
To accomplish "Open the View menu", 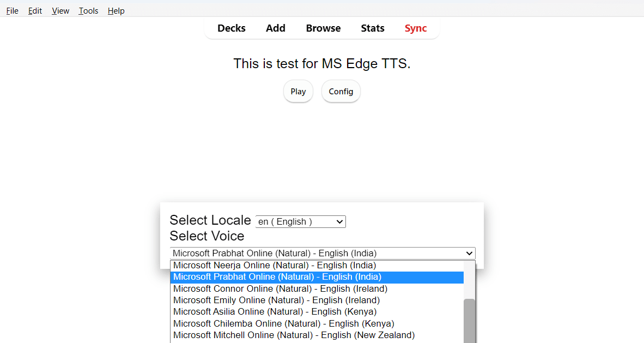I will click(x=60, y=11).
